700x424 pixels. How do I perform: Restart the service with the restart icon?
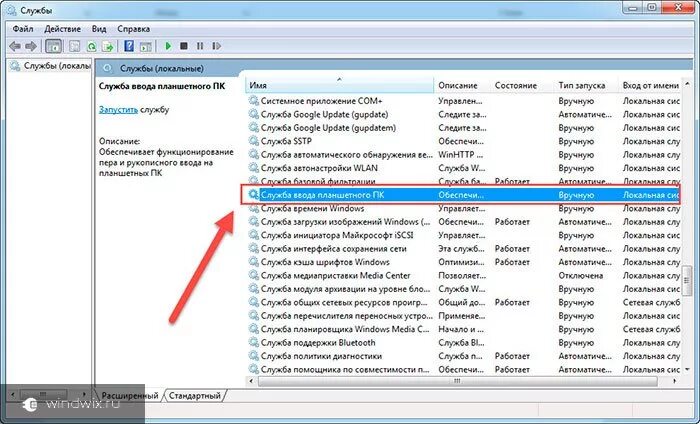pyautogui.click(x=216, y=46)
